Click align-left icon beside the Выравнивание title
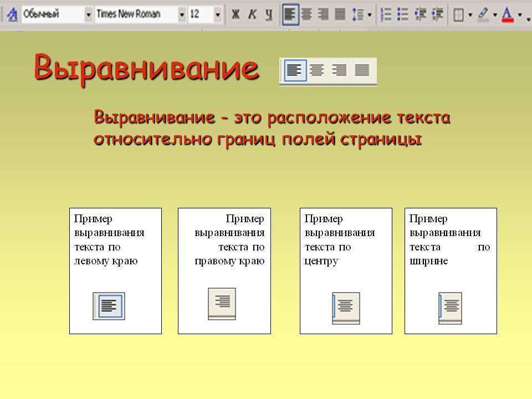This screenshot has height=399, width=532. pos(295,70)
